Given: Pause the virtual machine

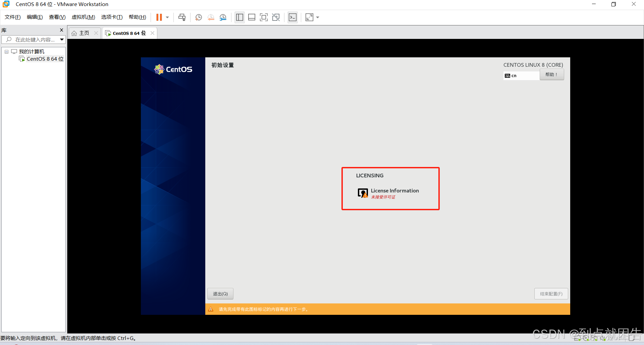Looking at the screenshot, I should pyautogui.click(x=159, y=17).
